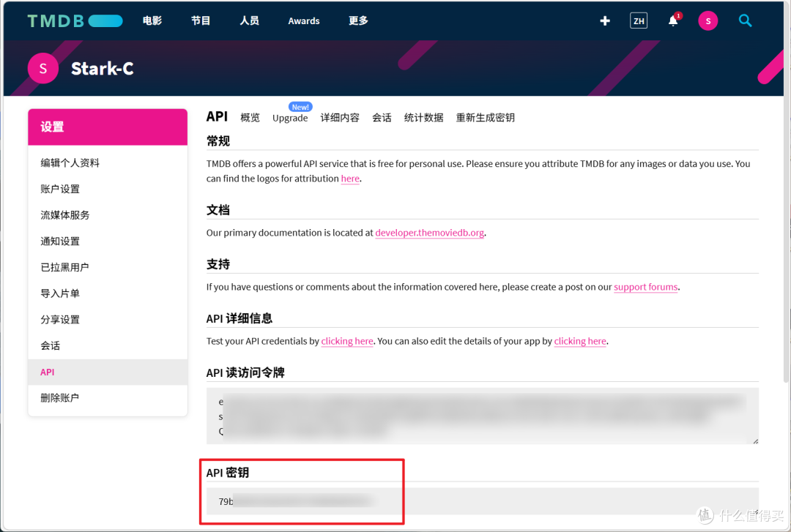Image resolution: width=791 pixels, height=532 pixels.
Task: Click the 设置 sidebar header
Action: click(108, 127)
